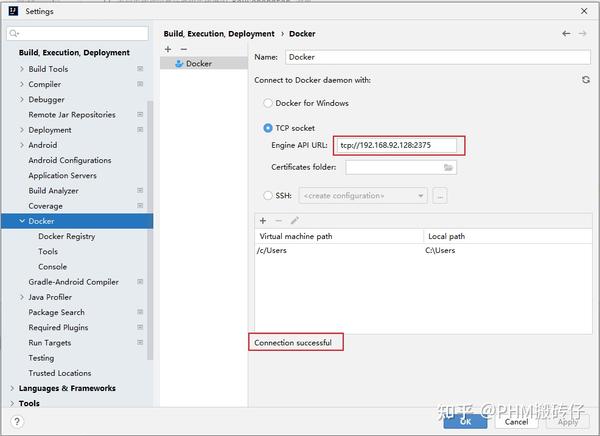Click the project-level icon beside Package Search
This screenshot has width=600, height=436.
point(140,312)
